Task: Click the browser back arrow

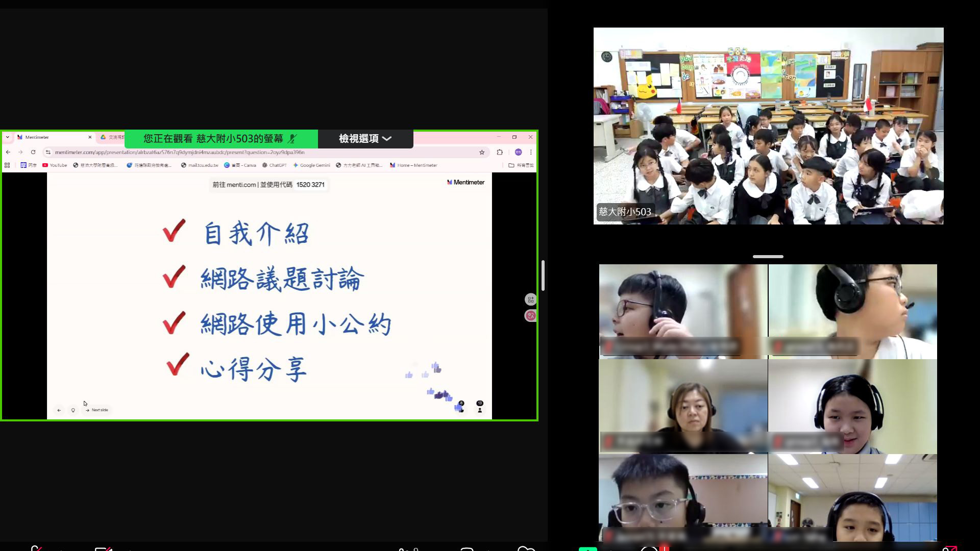Action: 8,152
